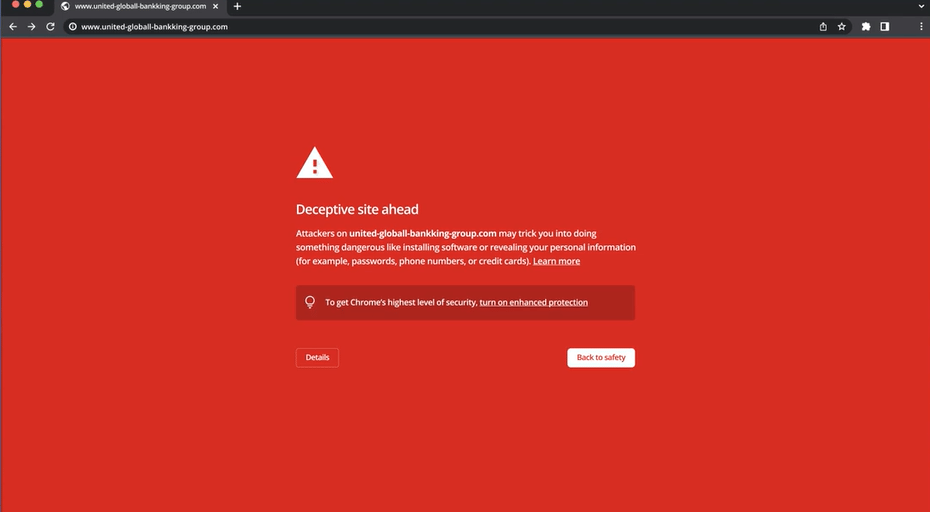This screenshot has height=512, width=930.
Task: Click turn on enhanced protection link
Action: tap(533, 302)
